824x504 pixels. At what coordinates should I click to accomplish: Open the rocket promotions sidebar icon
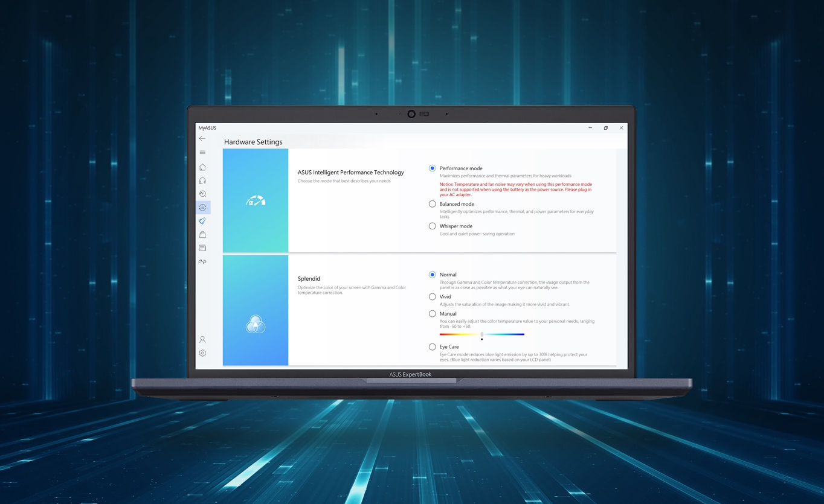[x=202, y=221]
